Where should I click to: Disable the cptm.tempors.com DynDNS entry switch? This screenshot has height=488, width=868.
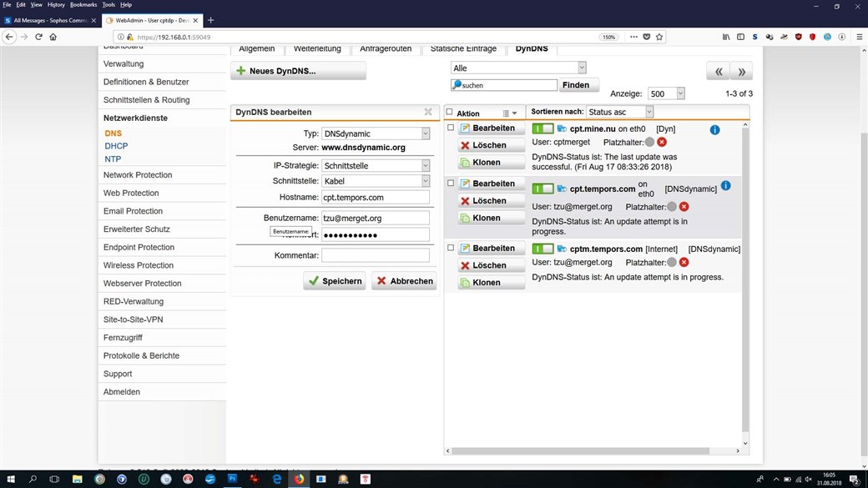pyautogui.click(x=542, y=249)
